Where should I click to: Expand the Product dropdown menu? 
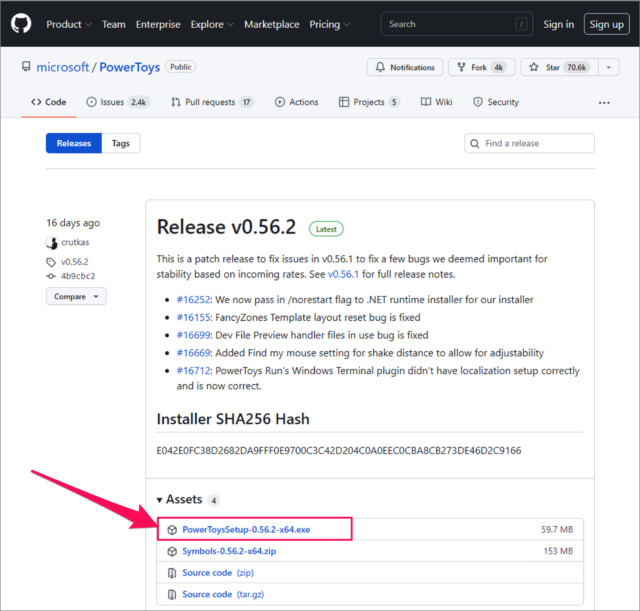69,24
